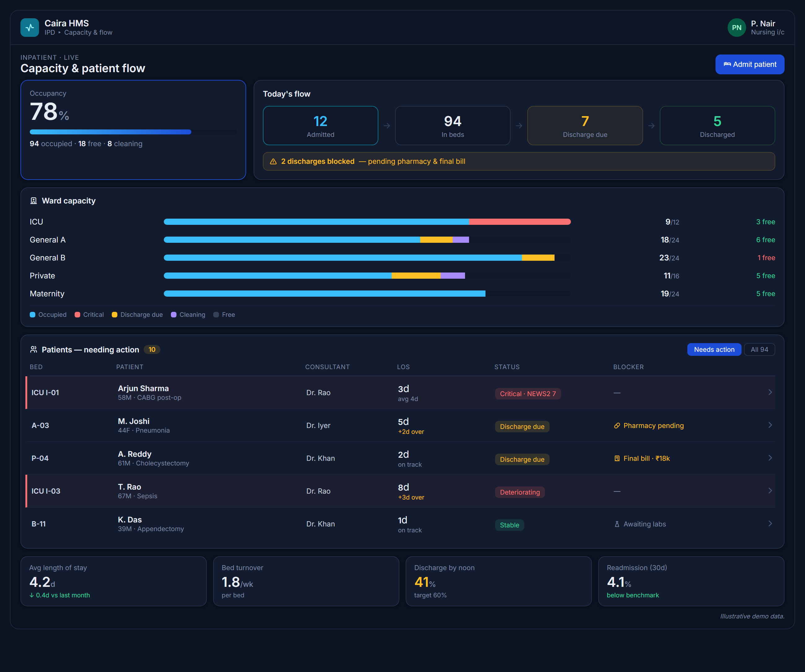Click the Critical legend color dot
The width and height of the screenshot is (805, 672).
[x=77, y=315]
